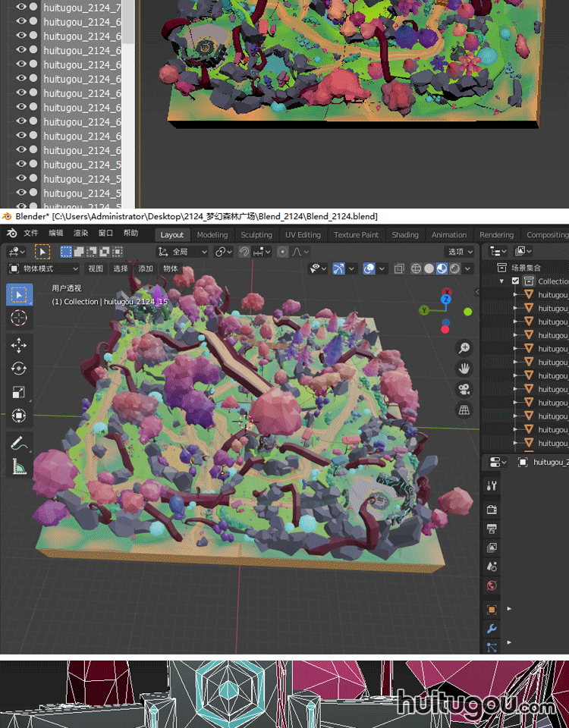Activate the Measure ruler tool
Screen dimensions: 569x728
point(19,467)
